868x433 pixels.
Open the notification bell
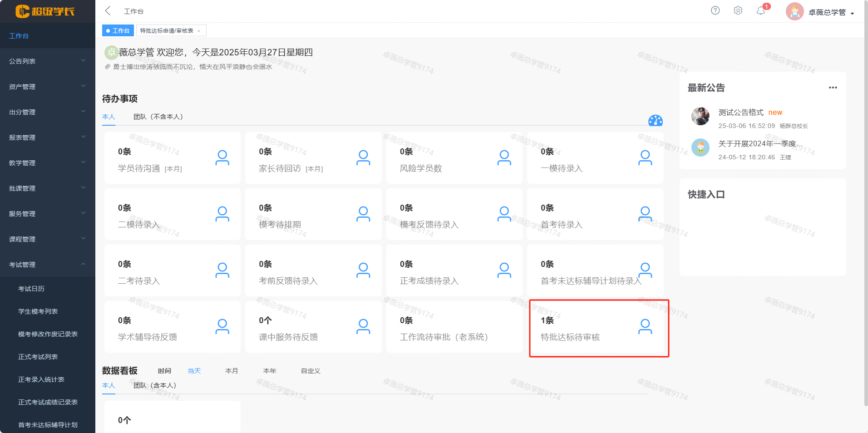click(761, 11)
